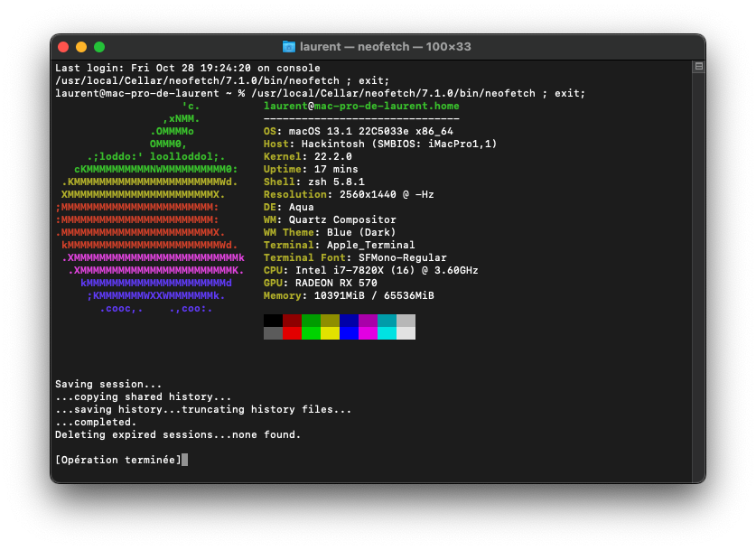Click the teal cyan color block

tap(387, 321)
